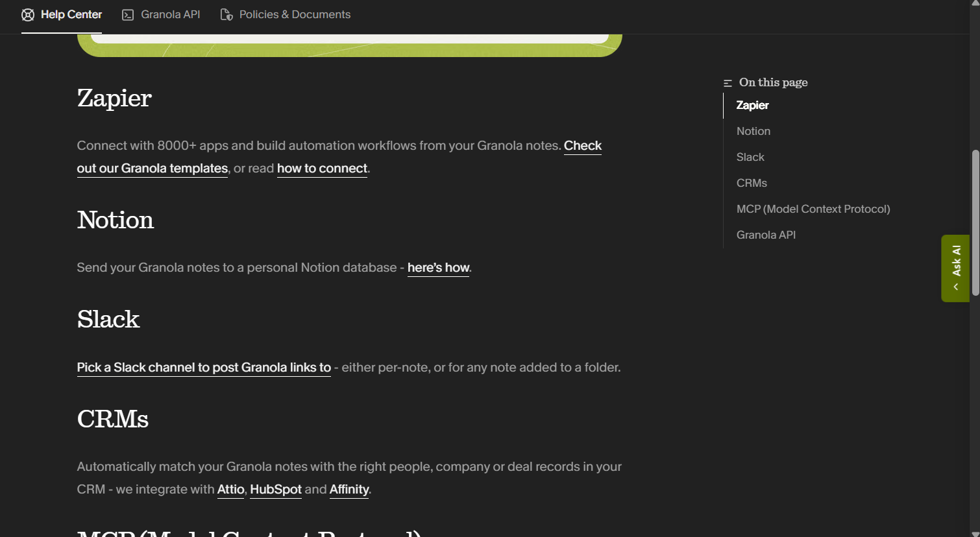
Task: Jump to Notion in page outline
Action: coord(753,131)
